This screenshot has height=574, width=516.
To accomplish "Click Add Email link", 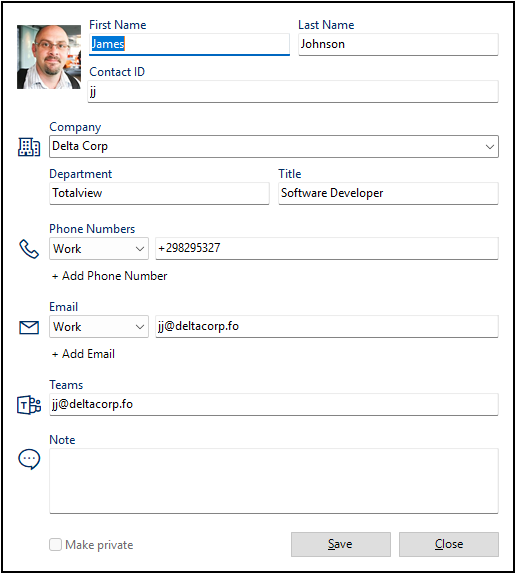I will [x=83, y=354].
